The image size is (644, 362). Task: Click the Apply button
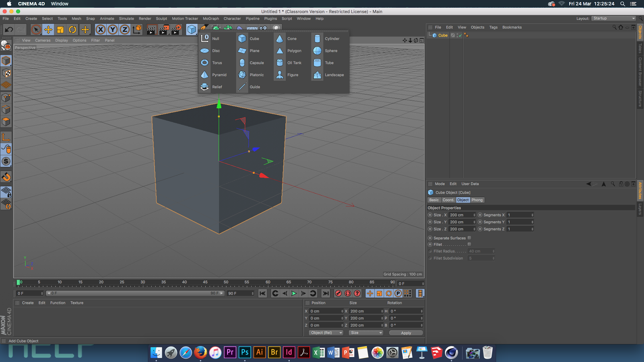click(x=406, y=333)
